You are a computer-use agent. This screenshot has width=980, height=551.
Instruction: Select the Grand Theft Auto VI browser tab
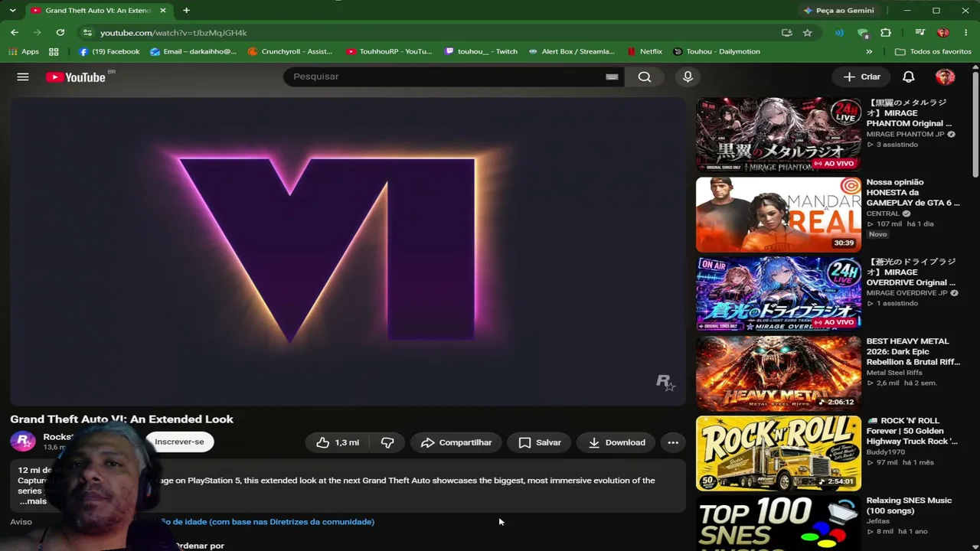coord(98,11)
